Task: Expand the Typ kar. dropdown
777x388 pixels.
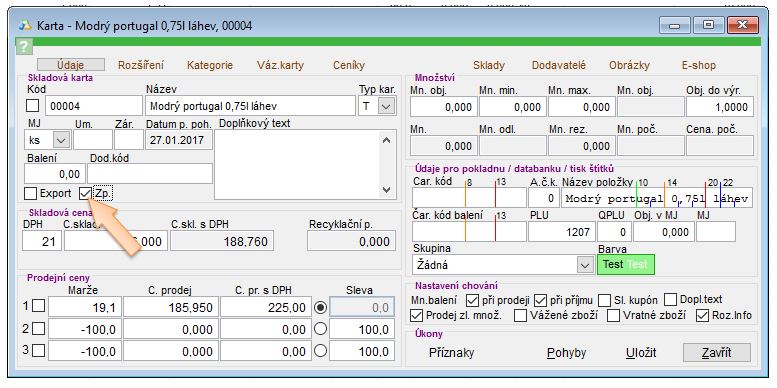Action: click(x=387, y=106)
